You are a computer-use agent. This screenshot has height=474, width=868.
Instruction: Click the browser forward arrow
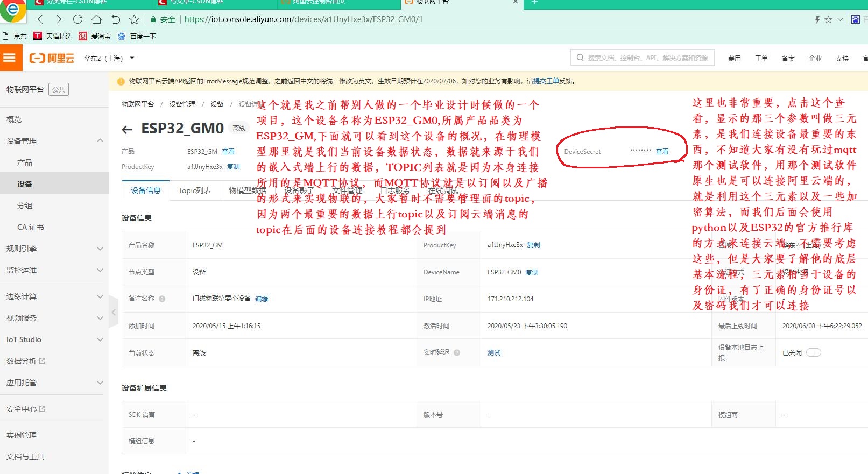click(x=59, y=19)
